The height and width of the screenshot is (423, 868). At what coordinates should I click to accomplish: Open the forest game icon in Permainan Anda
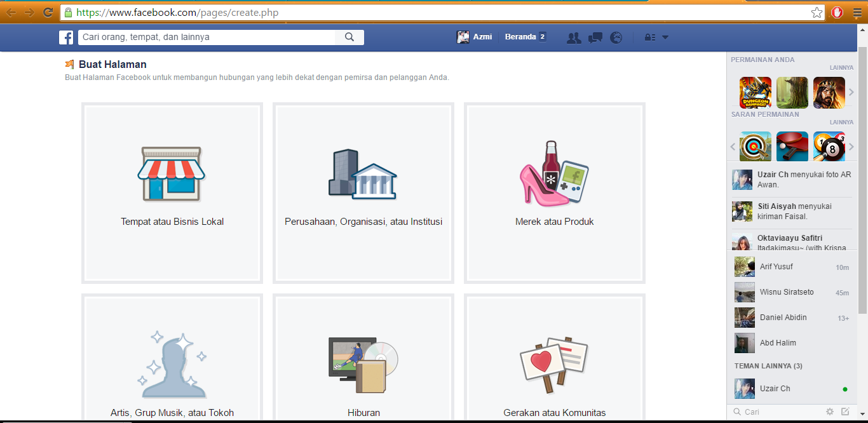point(792,93)
